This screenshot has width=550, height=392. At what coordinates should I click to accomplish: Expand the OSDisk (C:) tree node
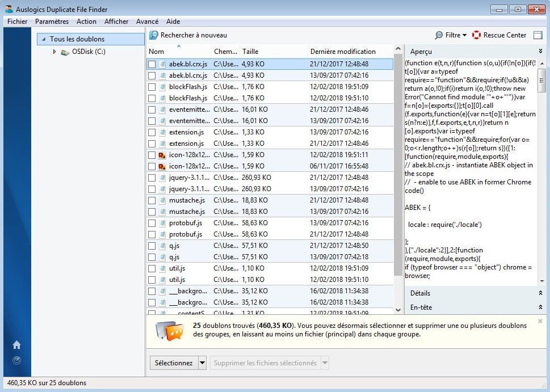(54, 52)
